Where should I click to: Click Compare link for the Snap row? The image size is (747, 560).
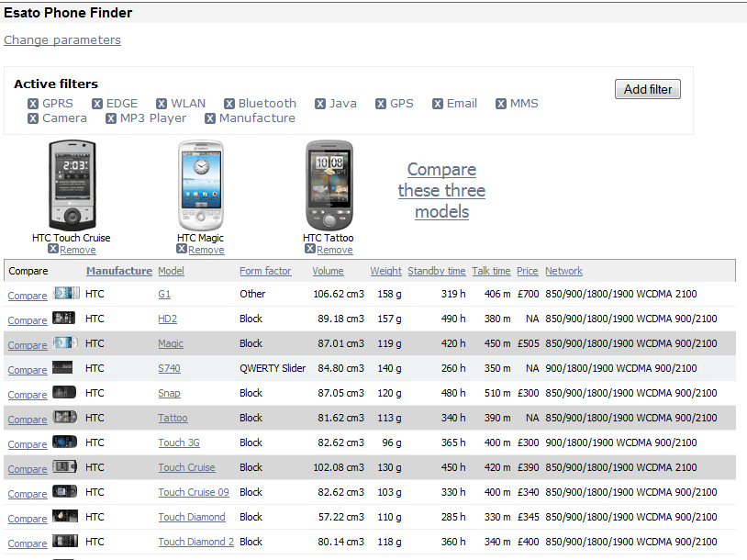pyautogui.click(x=28, y=395)
